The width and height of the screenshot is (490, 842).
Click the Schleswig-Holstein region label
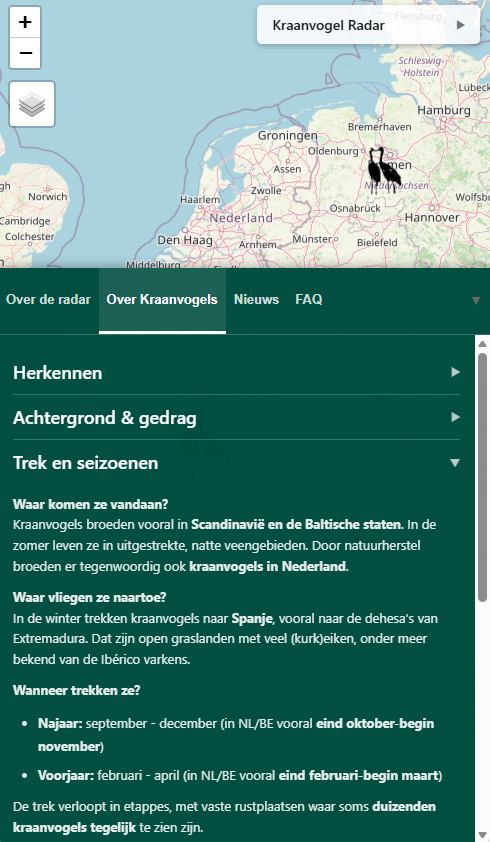click(x=421, y=67)
